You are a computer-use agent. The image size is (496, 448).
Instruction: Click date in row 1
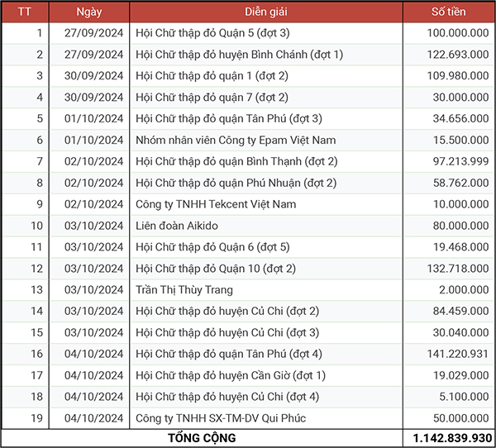tap(93, 33)
